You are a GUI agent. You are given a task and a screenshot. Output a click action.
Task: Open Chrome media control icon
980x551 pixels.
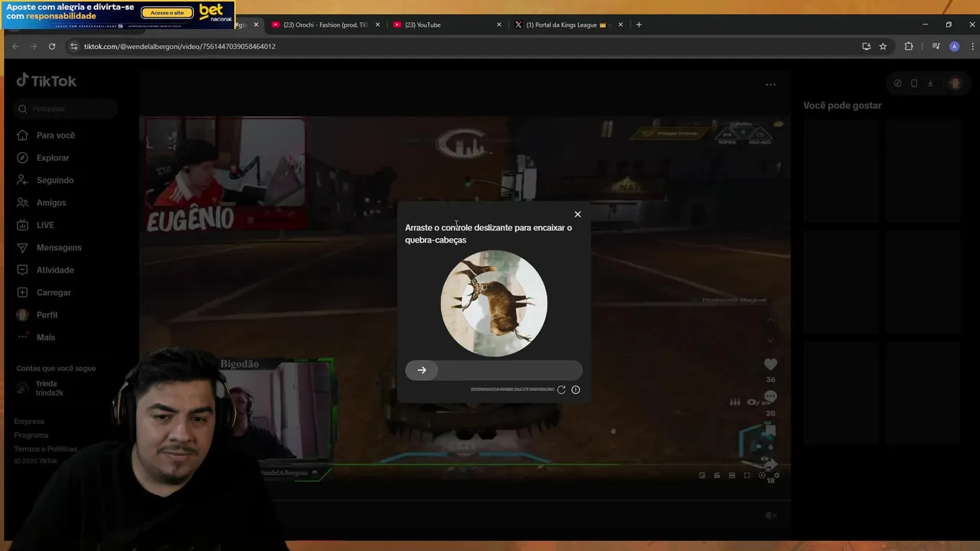click(x=936, y=47)
